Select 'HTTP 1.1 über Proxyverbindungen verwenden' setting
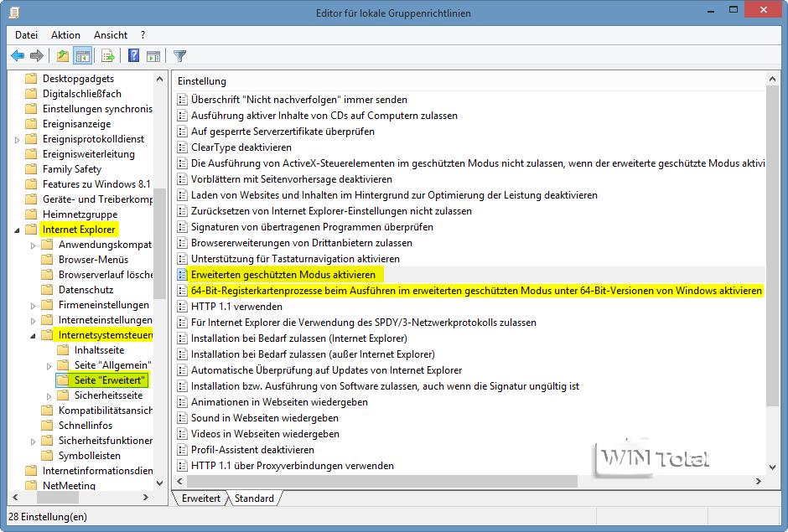Screen dimensions: 788x532 292,466
